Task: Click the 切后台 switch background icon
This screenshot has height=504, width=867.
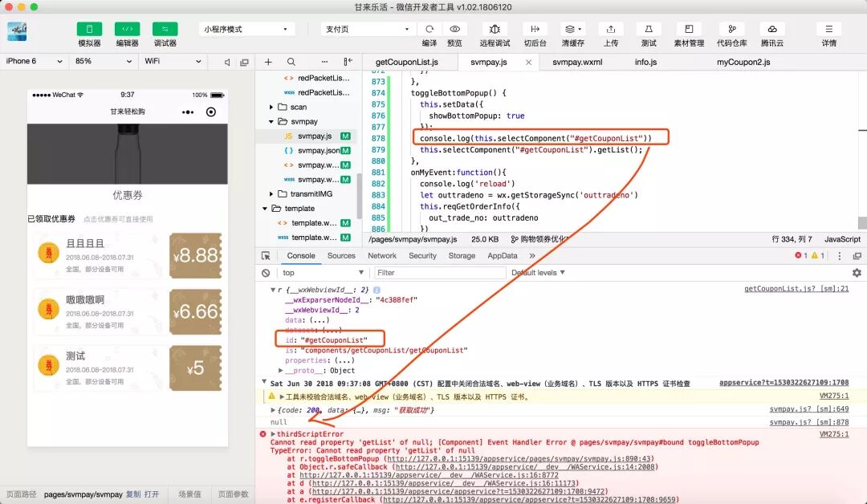Action: coord(535,29)
